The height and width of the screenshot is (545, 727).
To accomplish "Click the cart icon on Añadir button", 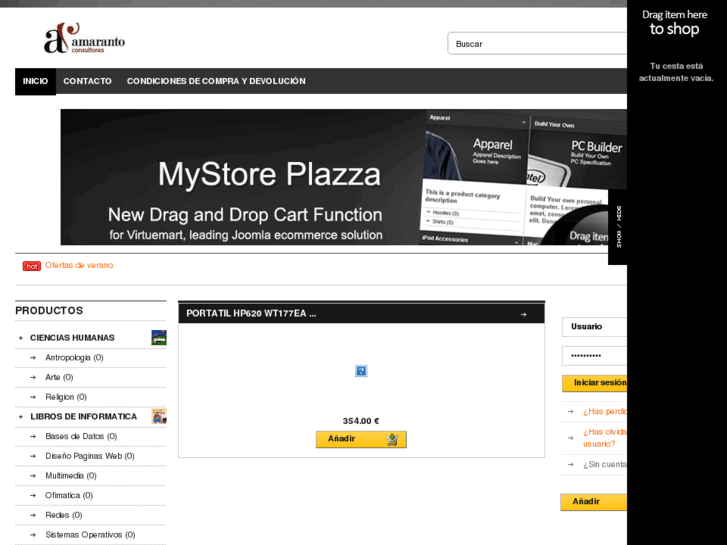I will click(x=392, y=439).
